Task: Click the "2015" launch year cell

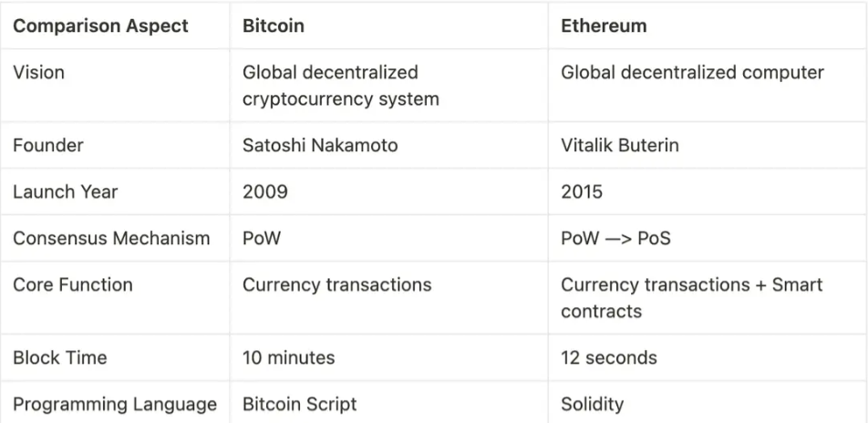Action: click(582, 192)
